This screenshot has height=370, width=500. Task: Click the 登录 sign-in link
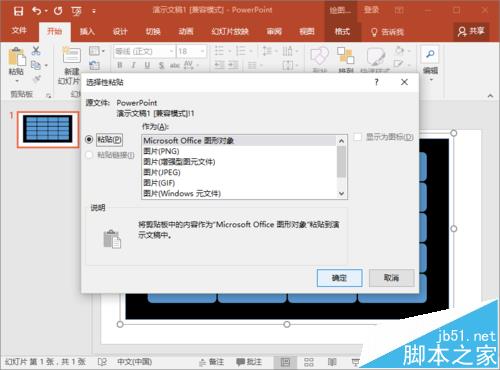[x=371, y=10]
